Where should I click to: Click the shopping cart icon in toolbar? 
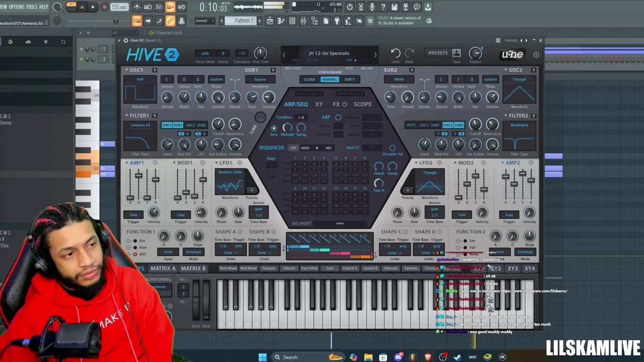pyautogui.click(x=370, y=21)
